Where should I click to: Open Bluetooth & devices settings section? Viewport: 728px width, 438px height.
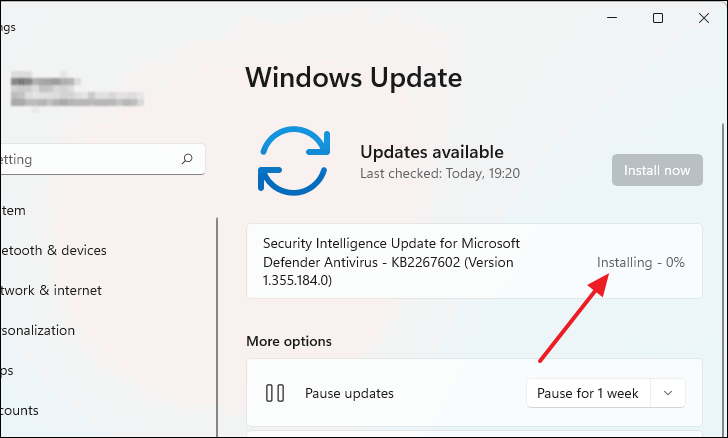(53, 250)
